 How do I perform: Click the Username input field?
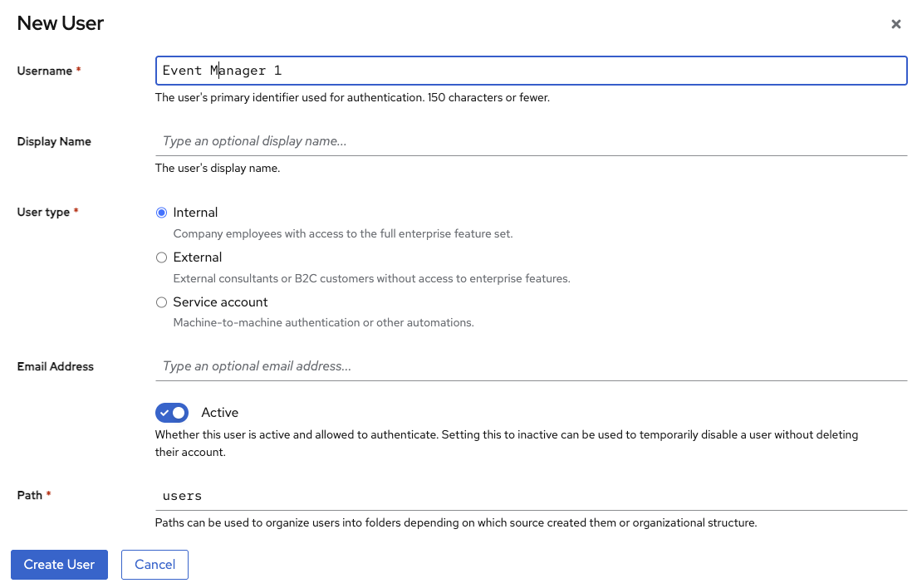[530, 71]
